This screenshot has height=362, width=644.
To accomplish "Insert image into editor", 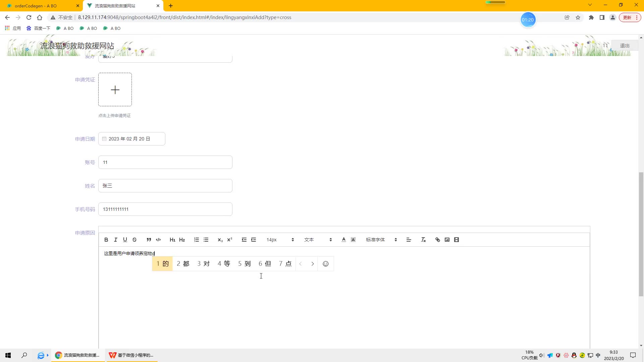I will (447, 240).
